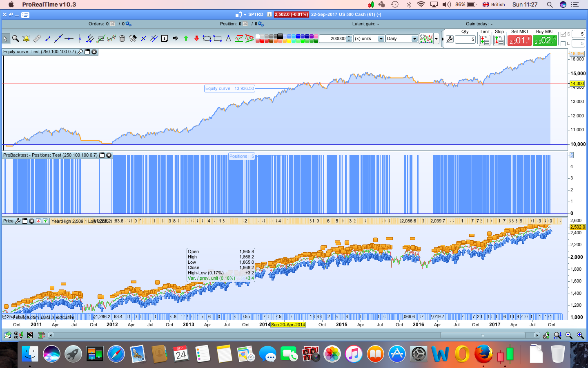Image resolution: width=588 pixels, height=368 pixels.
Task: Open the add indicator chart icon
Action: [x=426, y=38]
